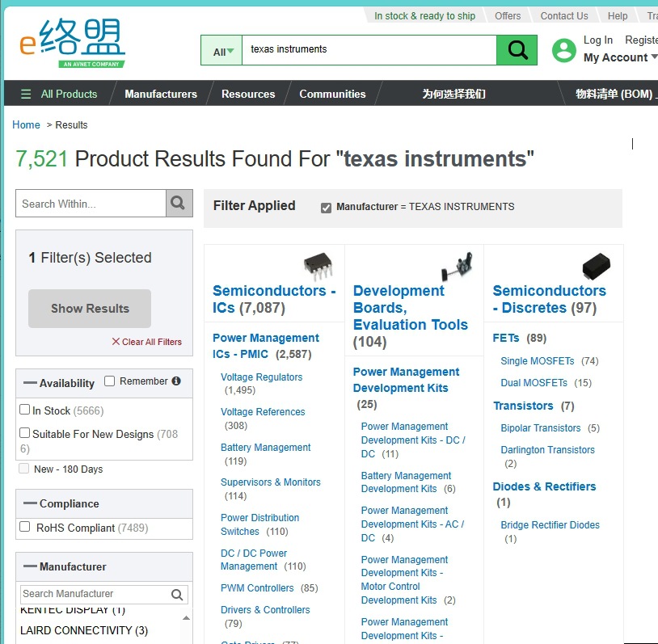Click the red X clear filters icon
Image resolution: width=658 pixels, height=644 pixels.
point(116,342)
